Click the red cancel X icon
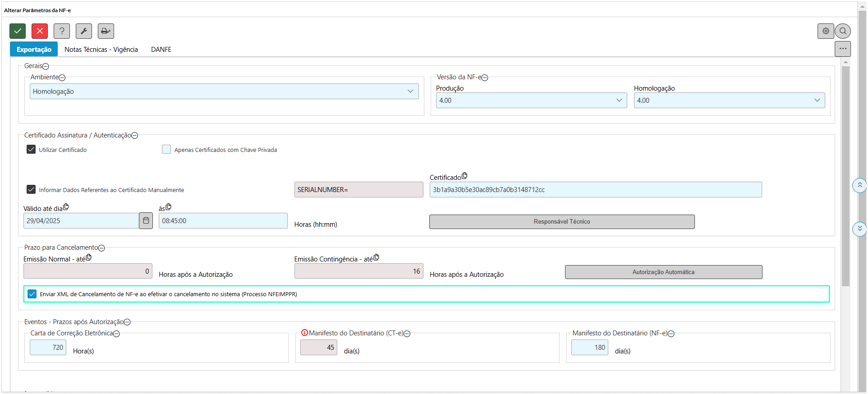 40,31
